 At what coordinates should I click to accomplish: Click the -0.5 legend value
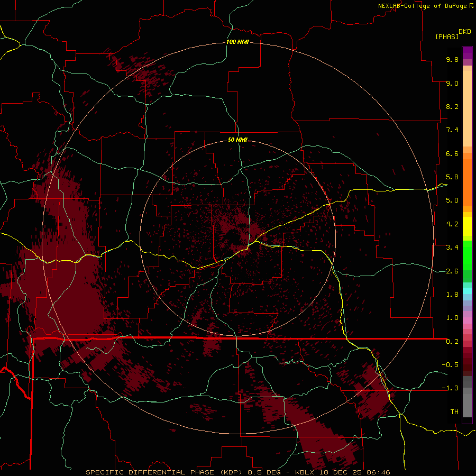450,365
